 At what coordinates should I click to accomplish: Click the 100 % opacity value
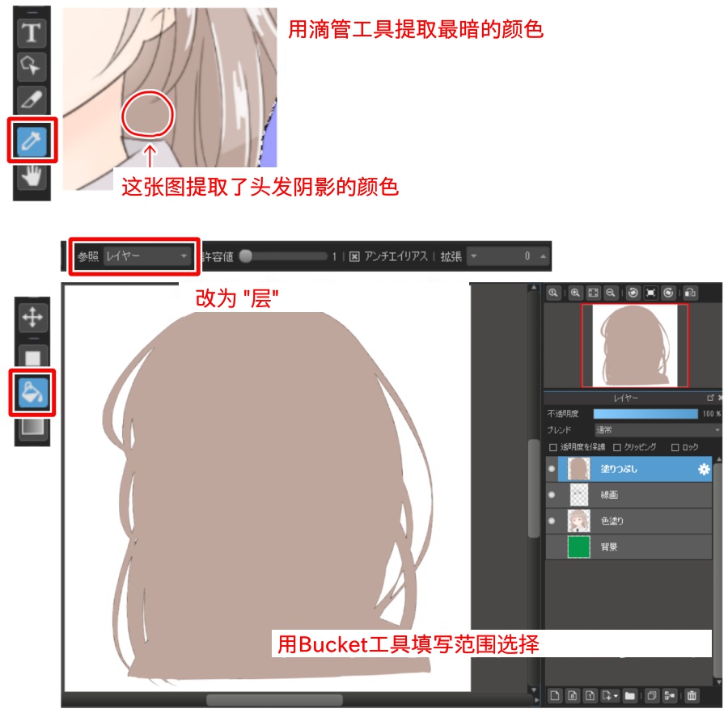click(x=711, y=414)
